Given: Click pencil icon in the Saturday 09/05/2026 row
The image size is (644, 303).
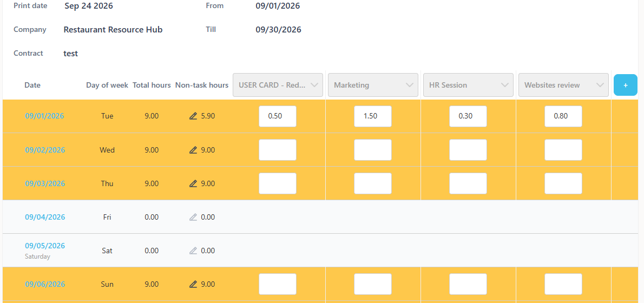Looking at the screenshot, I should click(193, 251).
